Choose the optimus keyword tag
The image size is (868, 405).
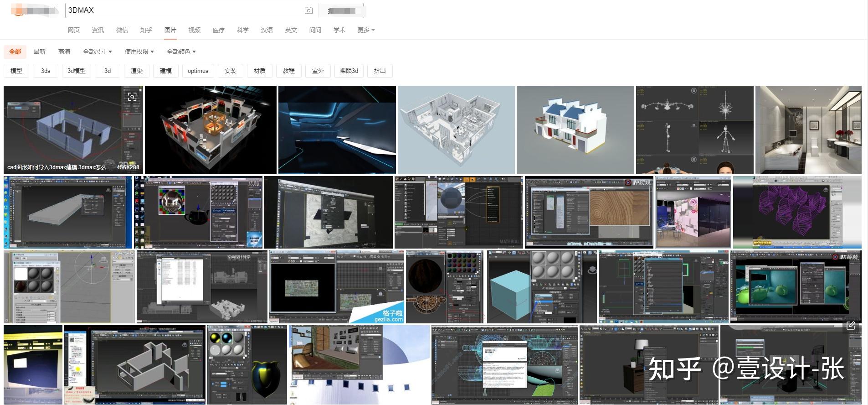[198, 71]
